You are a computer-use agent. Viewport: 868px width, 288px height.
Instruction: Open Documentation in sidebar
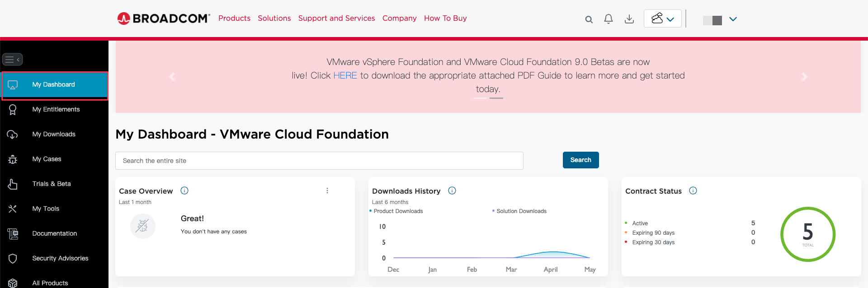tap(54, 234)
